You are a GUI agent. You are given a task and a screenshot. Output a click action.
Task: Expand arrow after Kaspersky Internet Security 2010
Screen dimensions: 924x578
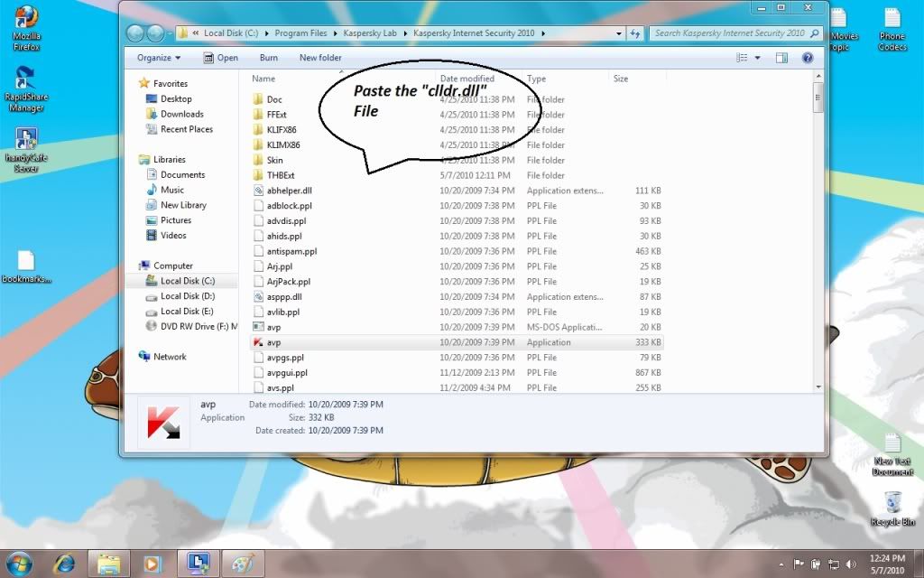click(x=542, y=33)
